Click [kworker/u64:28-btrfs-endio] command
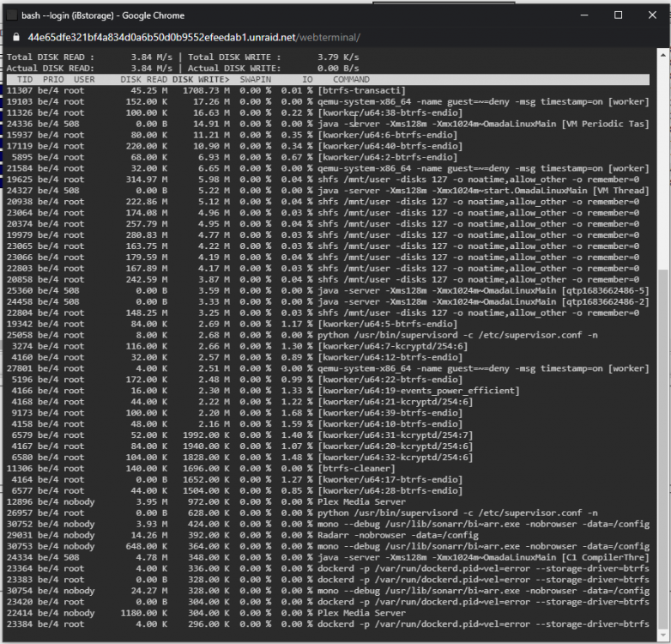The width and height of the screenshot is (671, 644). click(x=390, y=490)
